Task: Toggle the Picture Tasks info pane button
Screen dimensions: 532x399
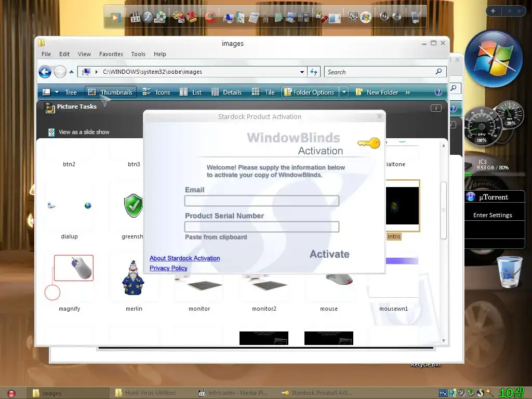Action: [x=436, y=108]
